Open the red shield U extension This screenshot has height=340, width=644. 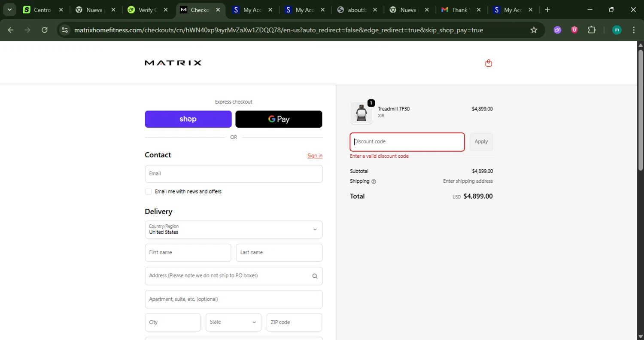coord(574,30)
